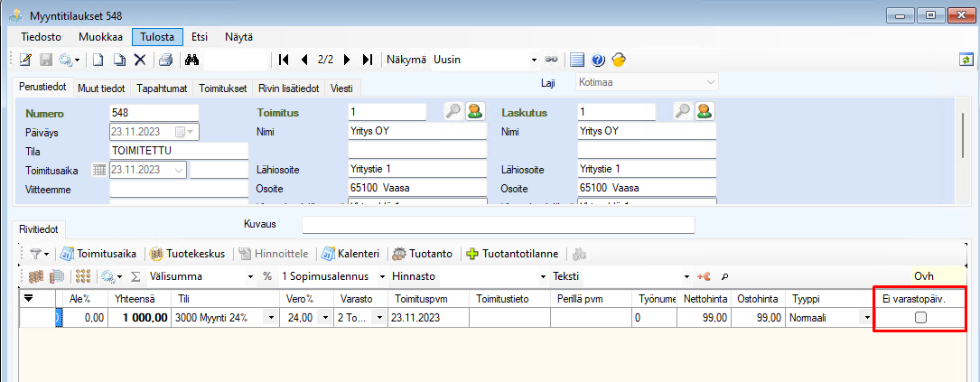Click the Kuvaus text field
The height and width of the screenshot is (382, 980).
click(498, 224)
